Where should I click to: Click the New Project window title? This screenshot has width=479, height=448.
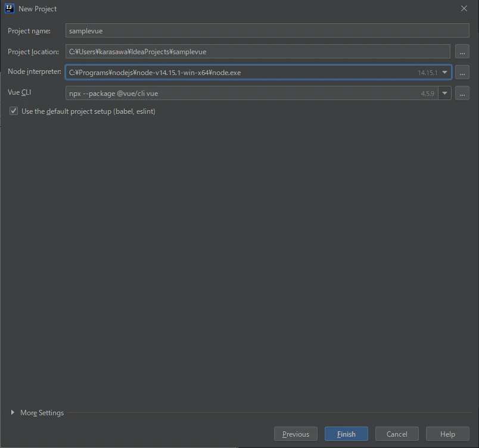pyautogui.click(x=38, y=9)
